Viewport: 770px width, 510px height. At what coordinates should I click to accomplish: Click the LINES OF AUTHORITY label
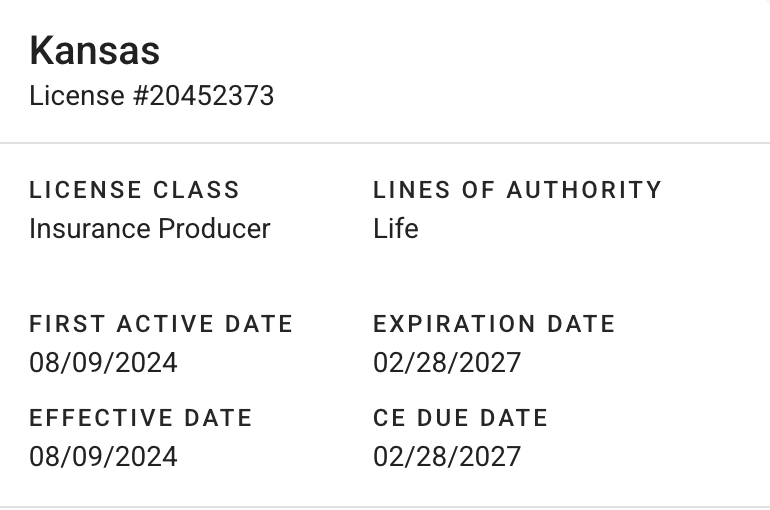click(x=517, y=190)
